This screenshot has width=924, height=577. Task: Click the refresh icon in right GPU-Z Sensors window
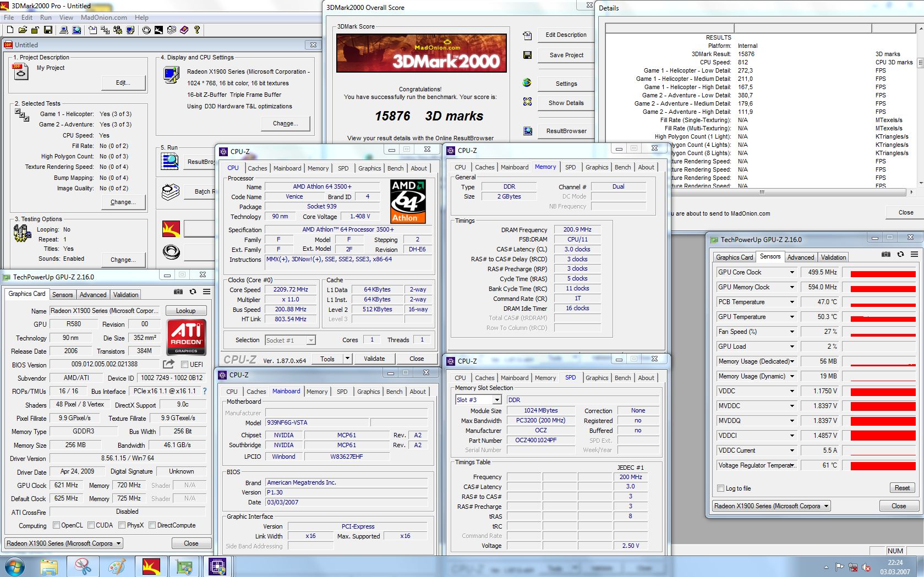pos(900,254)
